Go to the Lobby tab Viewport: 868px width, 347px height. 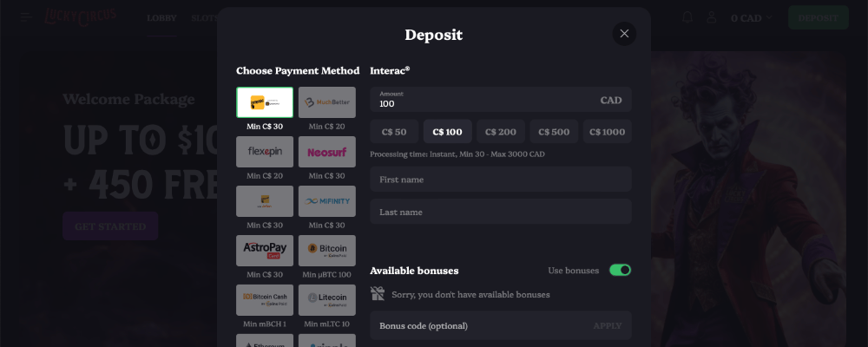pos(161,17)
